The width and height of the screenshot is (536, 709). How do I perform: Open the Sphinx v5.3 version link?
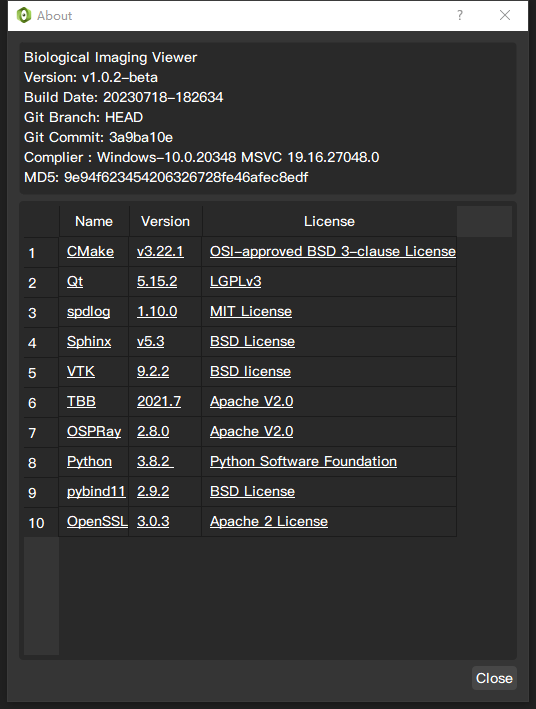[151, 341]
